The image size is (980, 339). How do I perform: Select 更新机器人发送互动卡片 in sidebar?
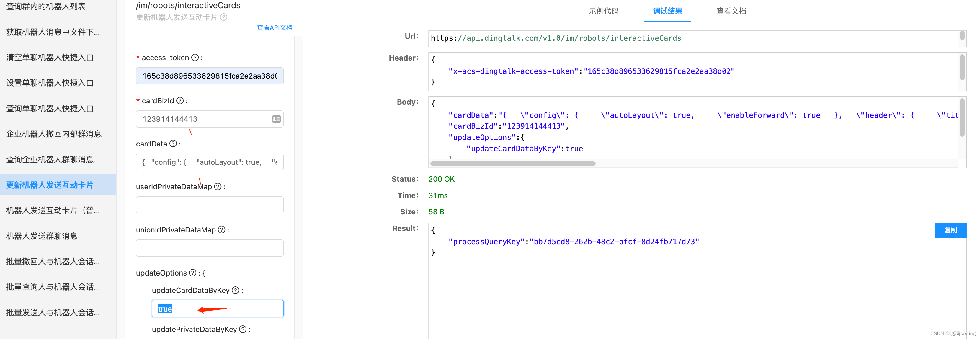58,185
